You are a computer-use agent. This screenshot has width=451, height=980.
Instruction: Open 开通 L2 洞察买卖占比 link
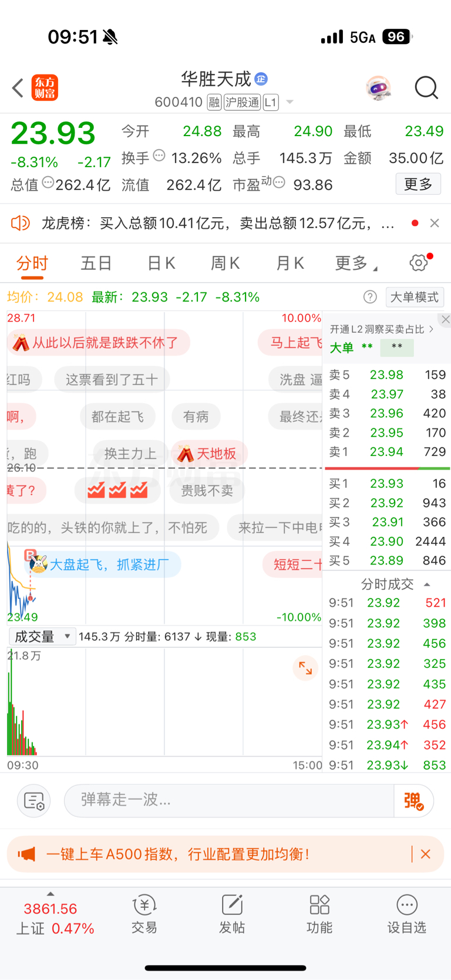(381, 329)
